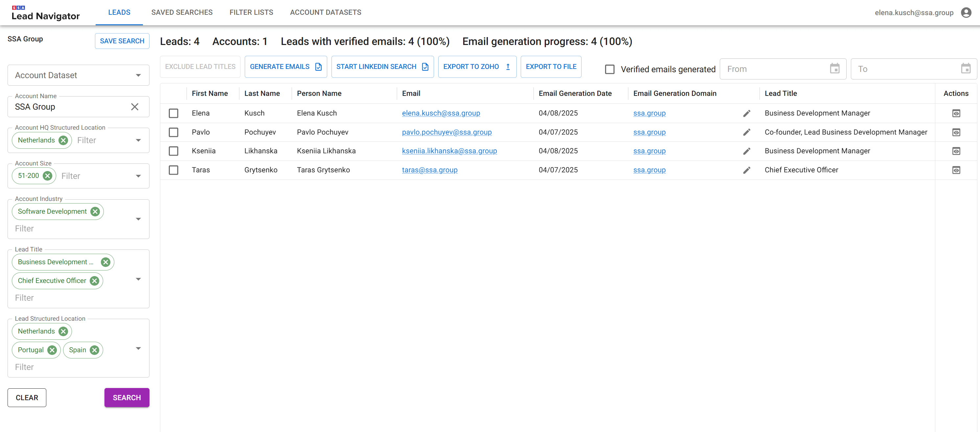Image resolution: width=980 pixels, height=432 pixels.
Task: Click Export to Zoho button
Action: [477, 67]
